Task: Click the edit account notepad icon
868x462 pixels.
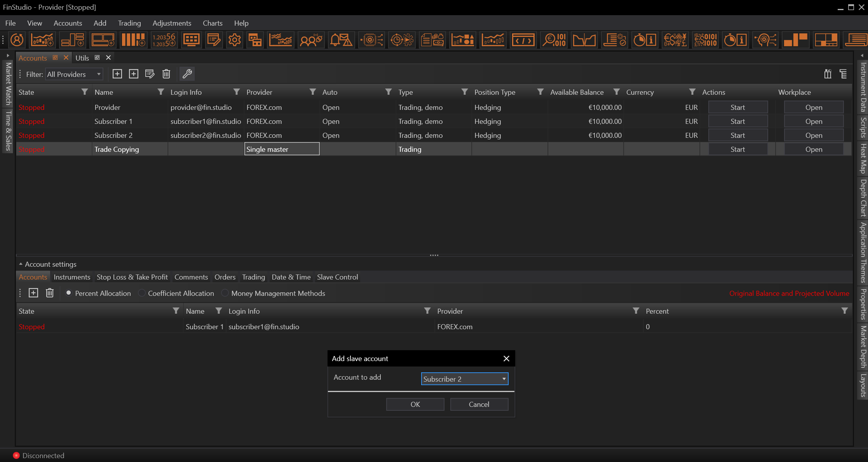Action: 150,74
